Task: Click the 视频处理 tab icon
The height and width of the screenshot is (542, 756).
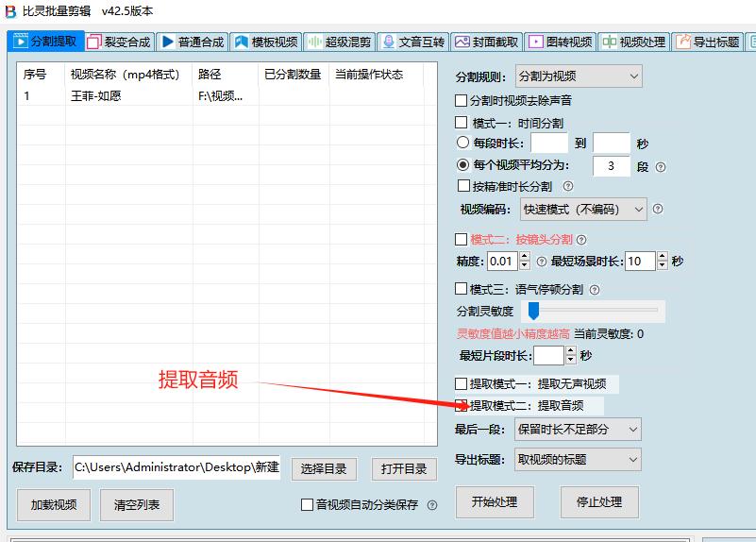Action: pyautogui.click(x=610, y=42)
